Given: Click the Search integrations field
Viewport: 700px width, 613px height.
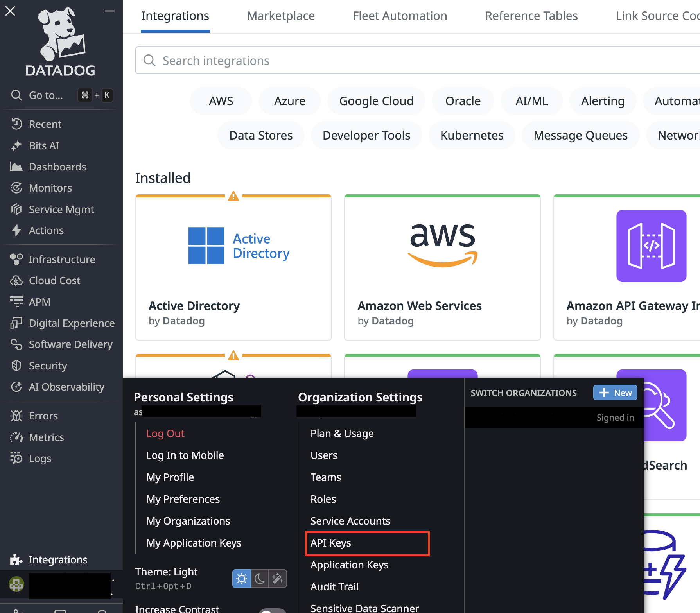Looking at the screenshot, I should point(391,61).
